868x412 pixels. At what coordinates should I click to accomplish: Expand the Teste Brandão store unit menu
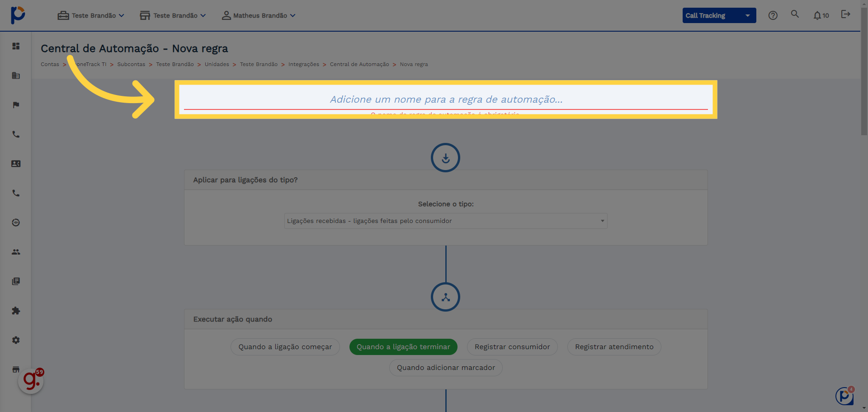pyautogui.click(x=173, y=15)
